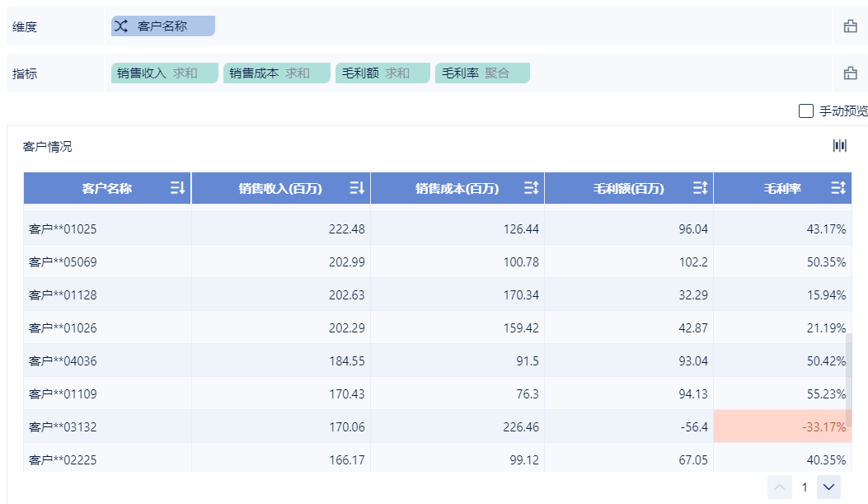
Task: Click the highlighted -33.17% 毛利率 cell
Action: (x=781, y=426)
